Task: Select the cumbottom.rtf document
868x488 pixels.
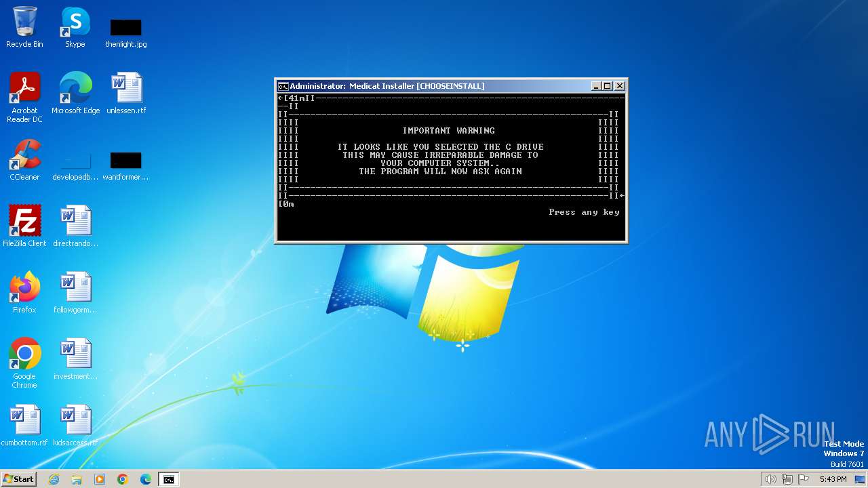Action: click(24, 426)
